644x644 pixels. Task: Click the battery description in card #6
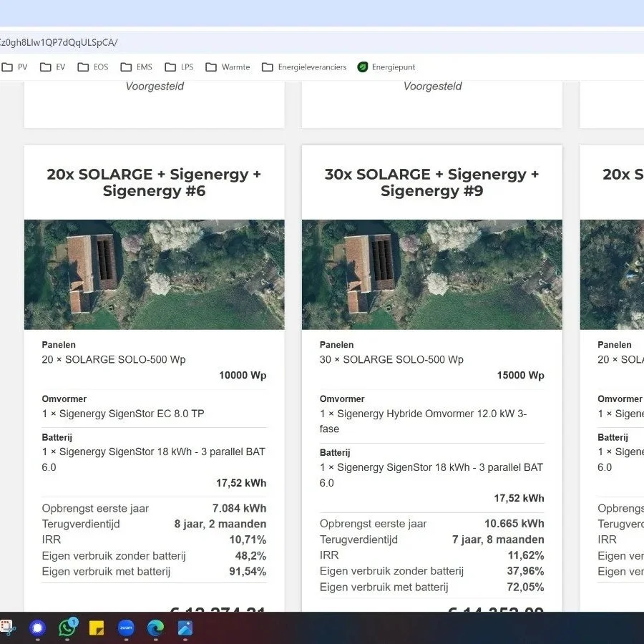(x=154, y=459)
